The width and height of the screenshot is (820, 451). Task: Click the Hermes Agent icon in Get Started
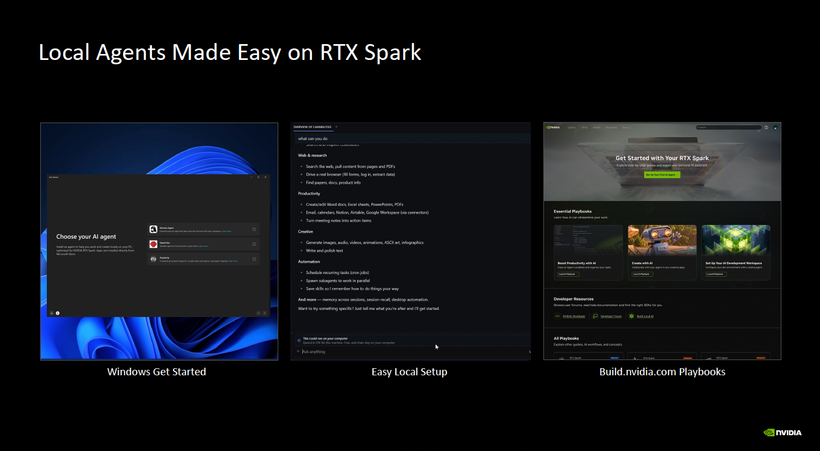(x=153, y=229)
